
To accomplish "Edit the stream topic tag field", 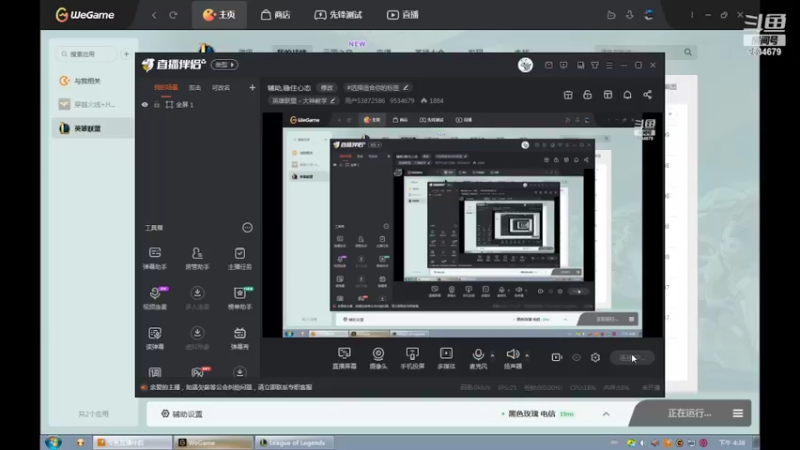I will (x=378, y=88).
